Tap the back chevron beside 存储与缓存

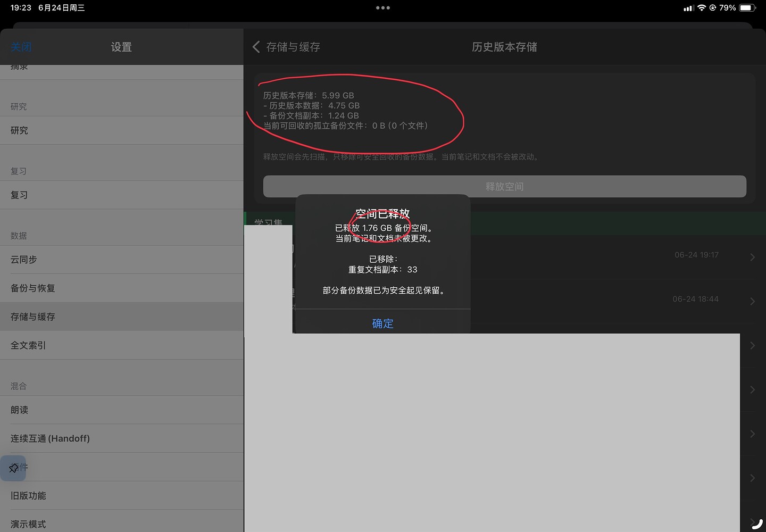[256, 47]
